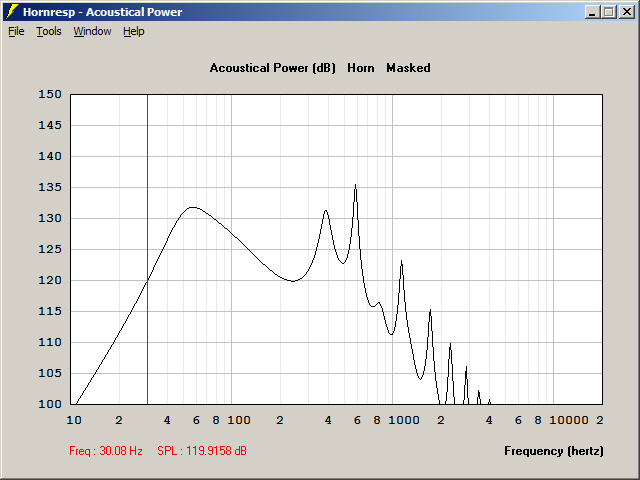Click the 10000 Hz x-axis label
Viewport: 640px width, 480px height.
point(569,420)
